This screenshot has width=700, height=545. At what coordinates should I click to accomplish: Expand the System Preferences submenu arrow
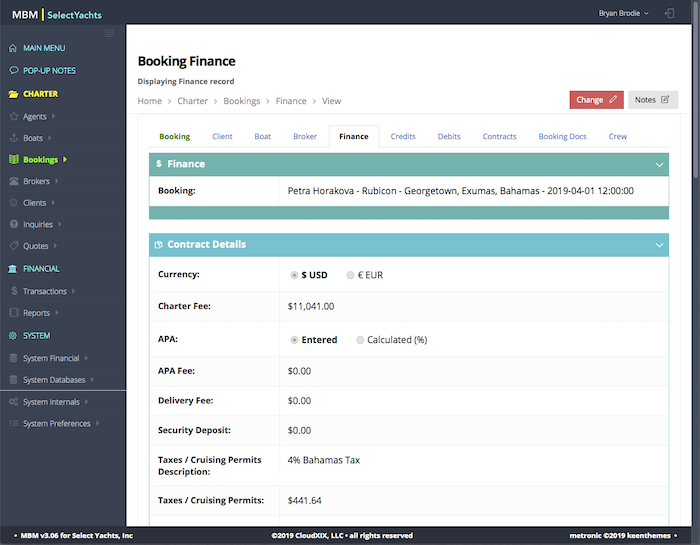click(97, 423)
